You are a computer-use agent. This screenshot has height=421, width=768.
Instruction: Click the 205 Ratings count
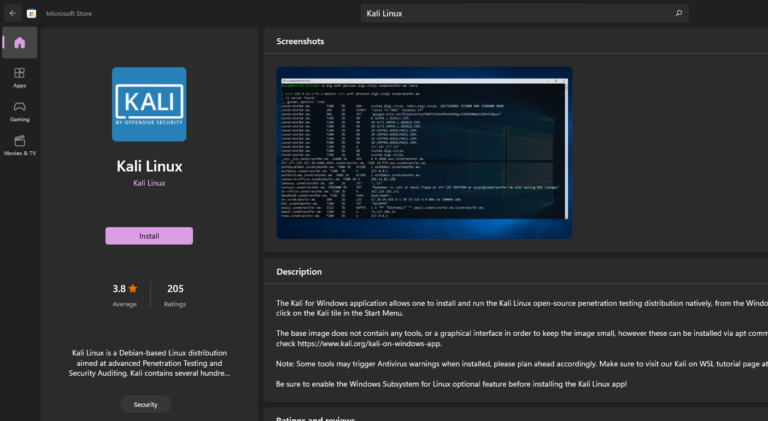click(175, 295)
